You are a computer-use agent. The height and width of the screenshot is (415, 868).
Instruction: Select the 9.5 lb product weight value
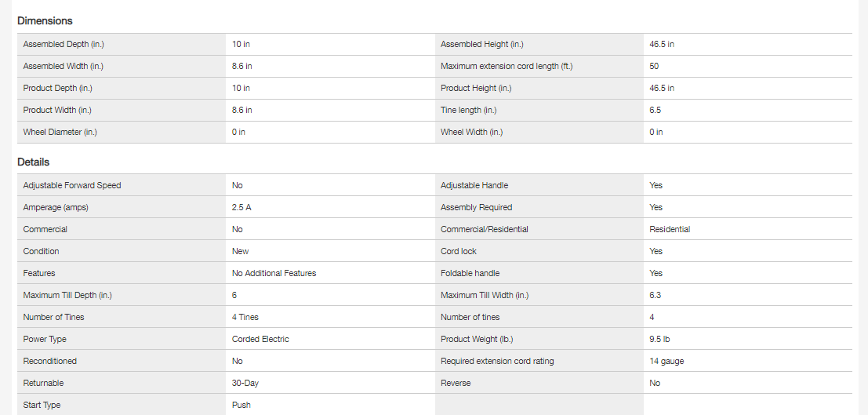(659, 340)
